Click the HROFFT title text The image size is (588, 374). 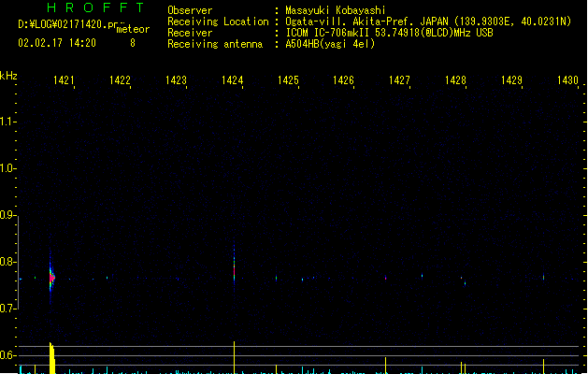click(95, 7)
